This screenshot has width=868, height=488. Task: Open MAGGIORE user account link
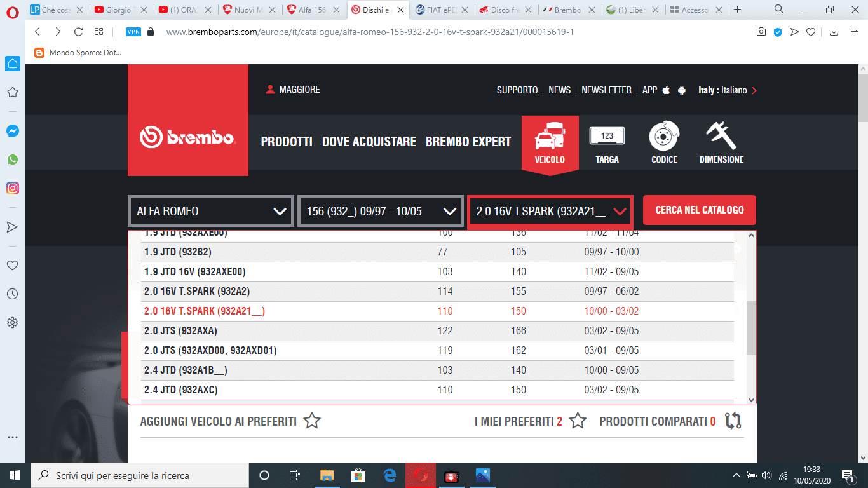point(293,90)
